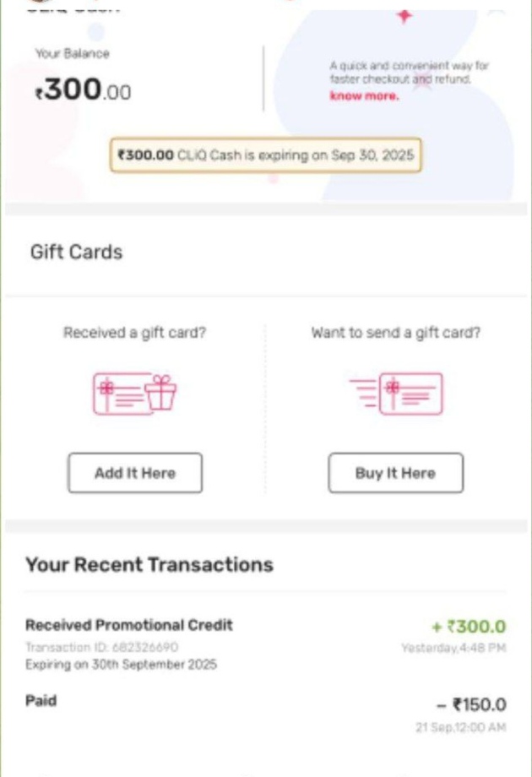
Task: Tap the pink sparkle star icon
Action: (404, 16)
